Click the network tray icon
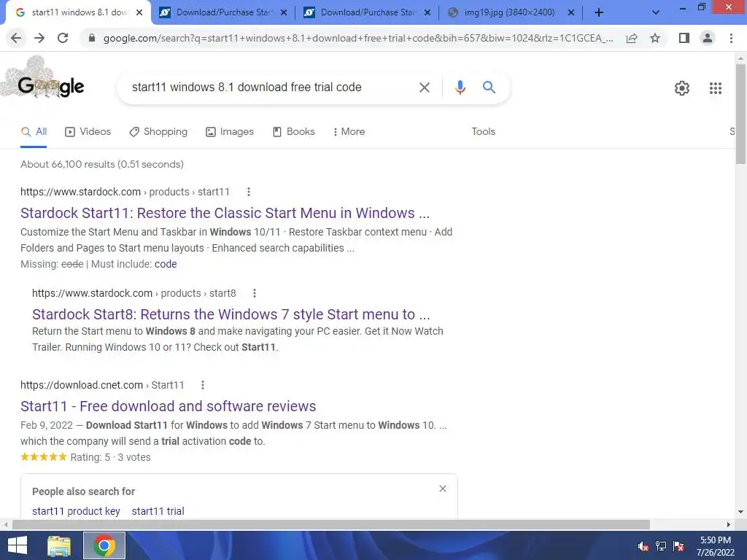Viewport: 747px width, 560px height. pyautogui.click(x=661, y=546)
